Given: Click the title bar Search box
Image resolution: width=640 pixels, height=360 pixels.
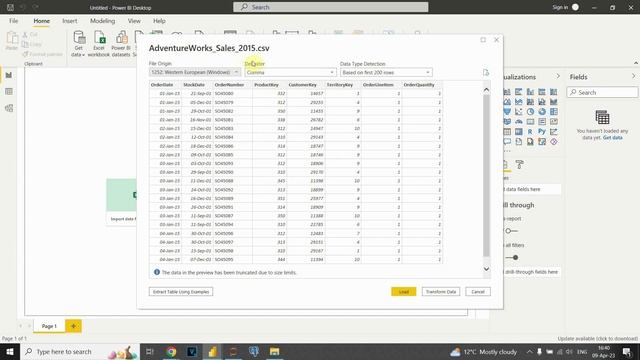Looking at the screenshot, I should coord(331,7).
